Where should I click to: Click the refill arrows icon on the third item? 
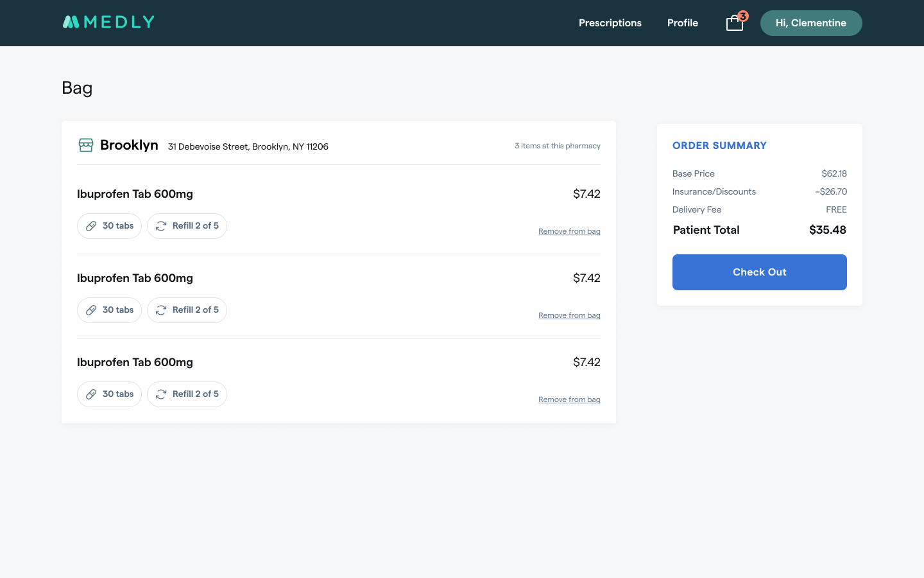tap(161, 394)
